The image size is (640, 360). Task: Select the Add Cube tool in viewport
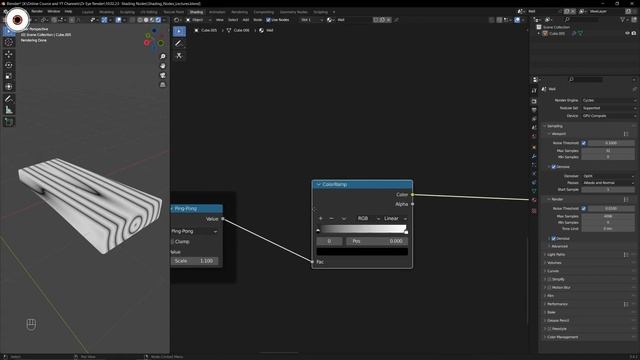pos(9,122)
